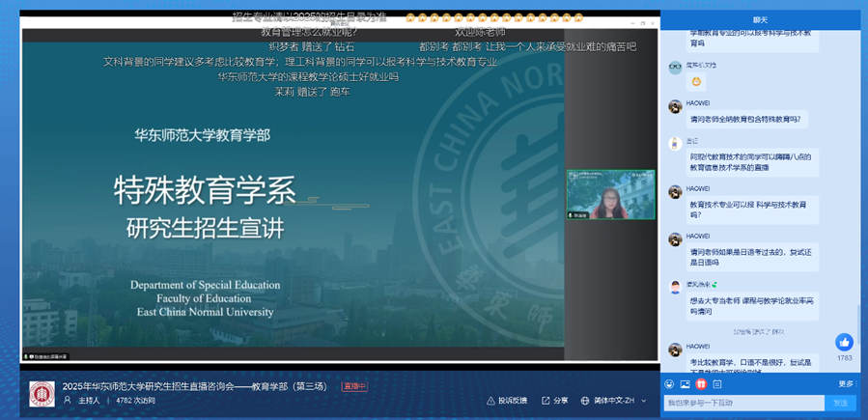Click the image upload icon in chat
The height and width of the screenshot is (420, 868).
[685, 383]
